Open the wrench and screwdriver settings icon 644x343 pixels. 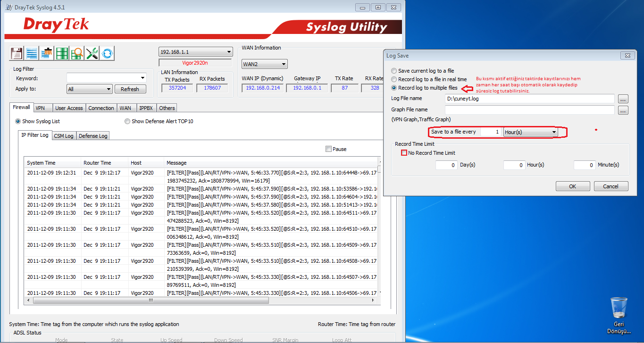point(92,53)
